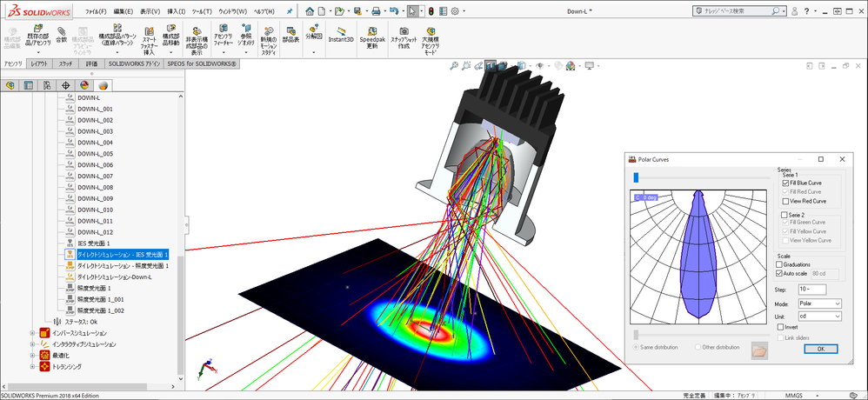Click the Home icon in the quick toolbar

click(x=310, y=10)
